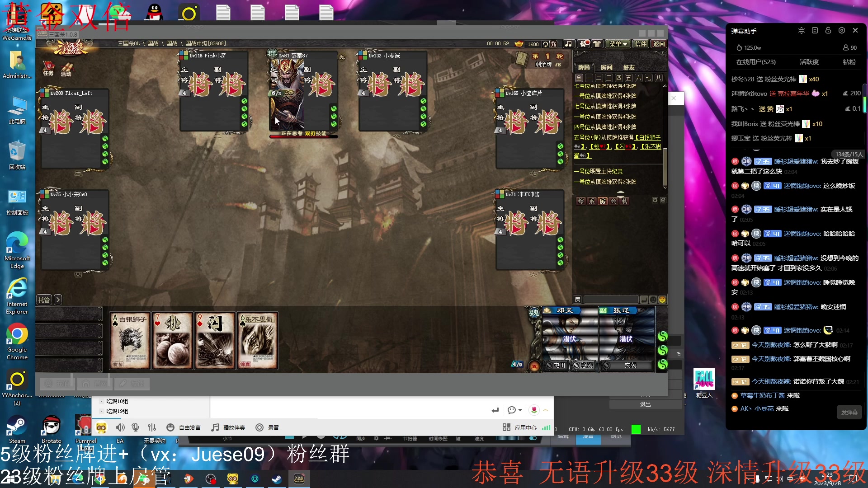868x488 pixels.
Task: Click the music note icon in the top bar
Action: (x=568, y=44)
